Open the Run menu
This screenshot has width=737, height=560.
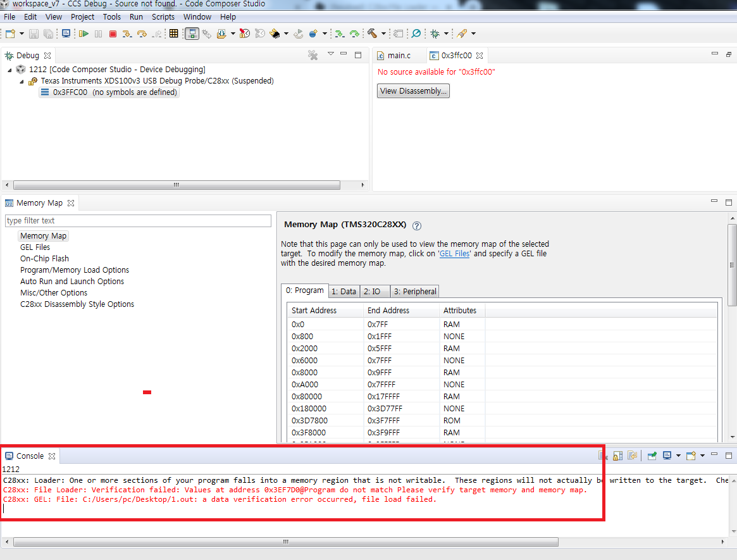tap(136, 16)
